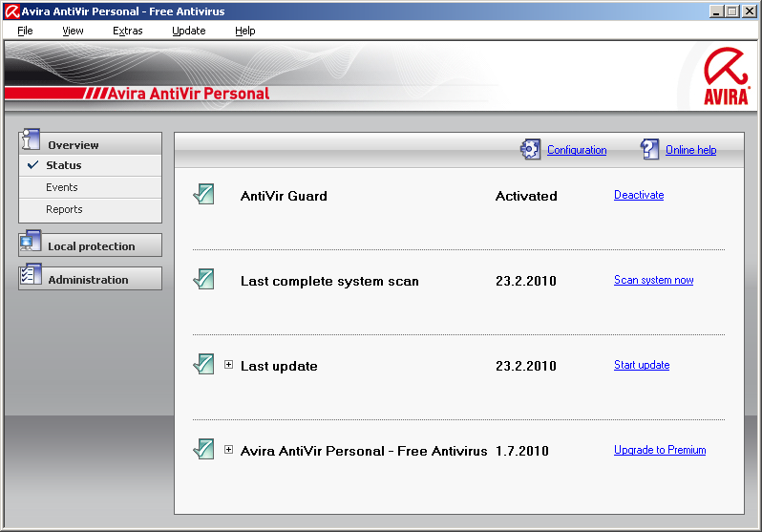
Task: Click the AntiVir Guard label
Action: click(284, 196)
